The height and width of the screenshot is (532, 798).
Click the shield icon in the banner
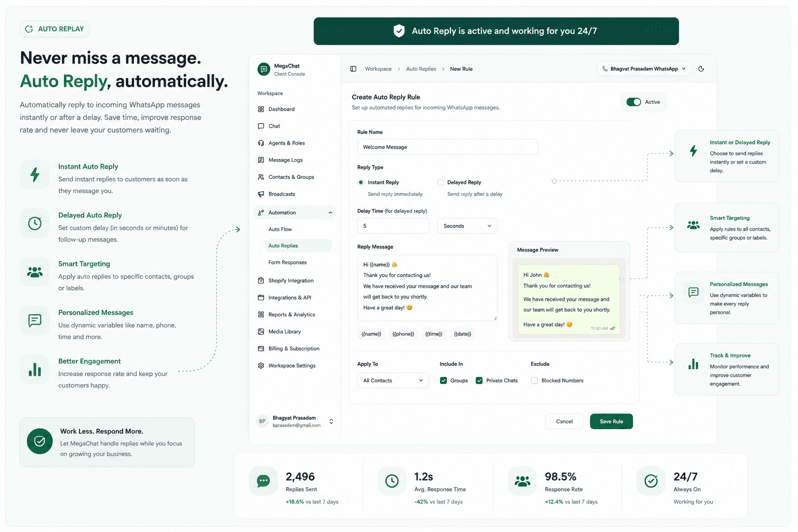pyautogui.click(x=399, y=31)
